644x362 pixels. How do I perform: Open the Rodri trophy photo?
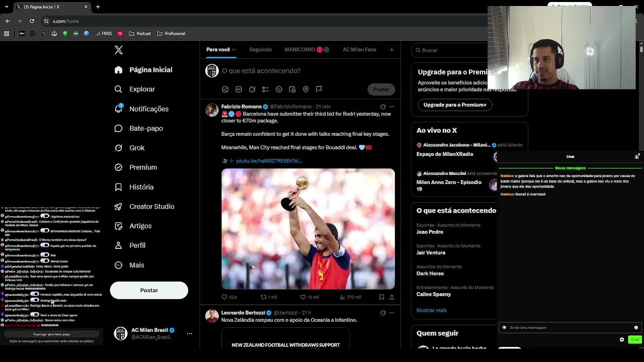[x=308, y=229]
